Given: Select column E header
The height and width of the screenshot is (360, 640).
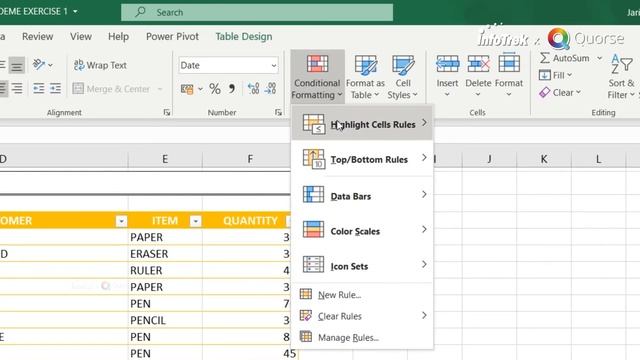Looking at the screenshot, I should [165, 159].
